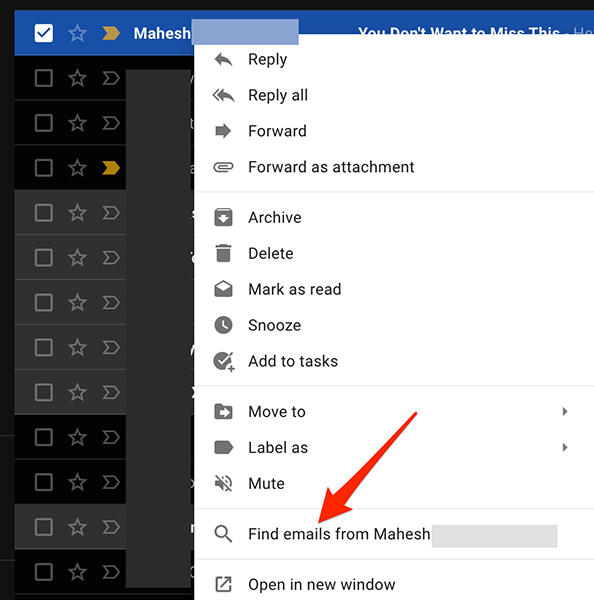Click the Snooze clock icon
Screen dimensions: 594x600
224,325
